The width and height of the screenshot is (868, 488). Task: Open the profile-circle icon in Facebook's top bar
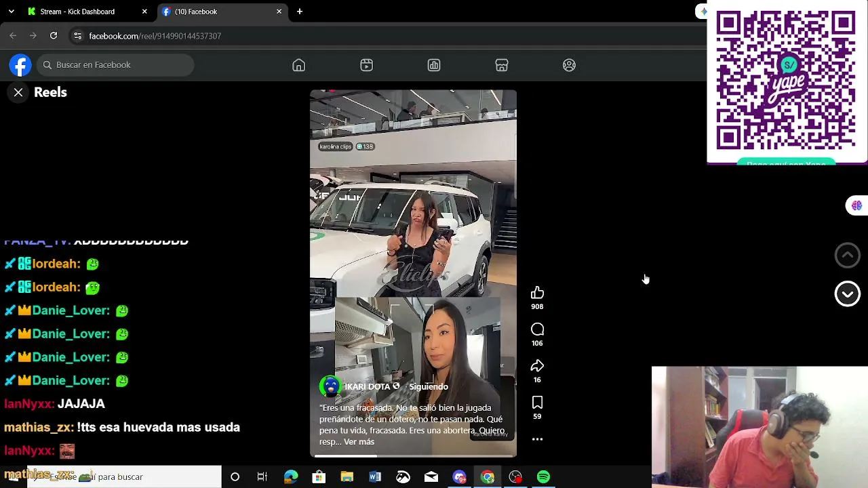coord(569,65)
